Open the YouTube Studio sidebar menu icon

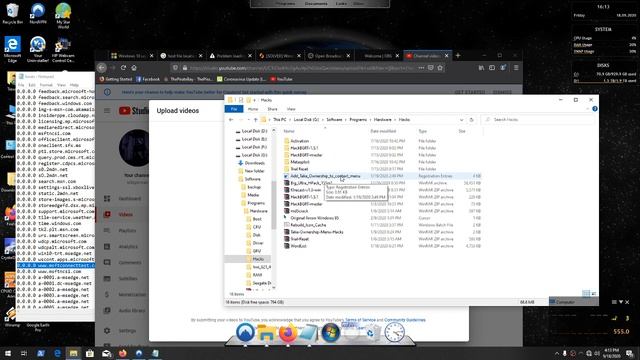tap(107, 111)
